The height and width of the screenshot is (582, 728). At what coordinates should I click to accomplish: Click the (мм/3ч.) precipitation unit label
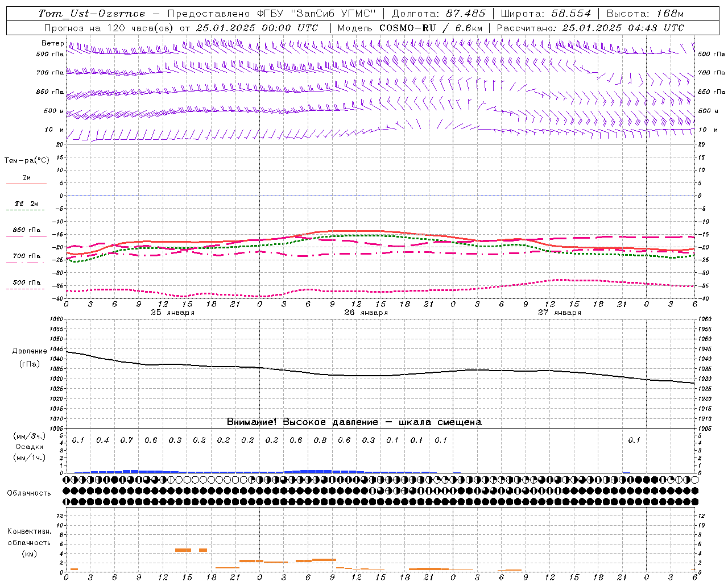click(30, 436)
